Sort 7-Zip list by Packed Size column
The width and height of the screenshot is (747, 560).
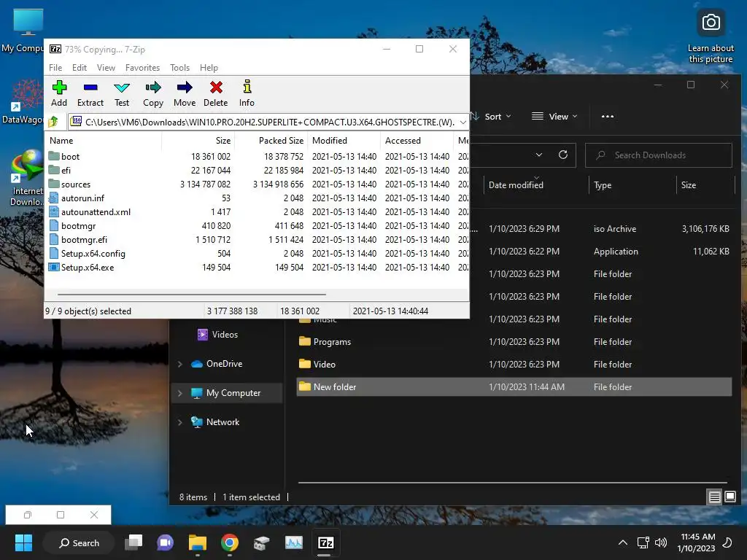271,141
